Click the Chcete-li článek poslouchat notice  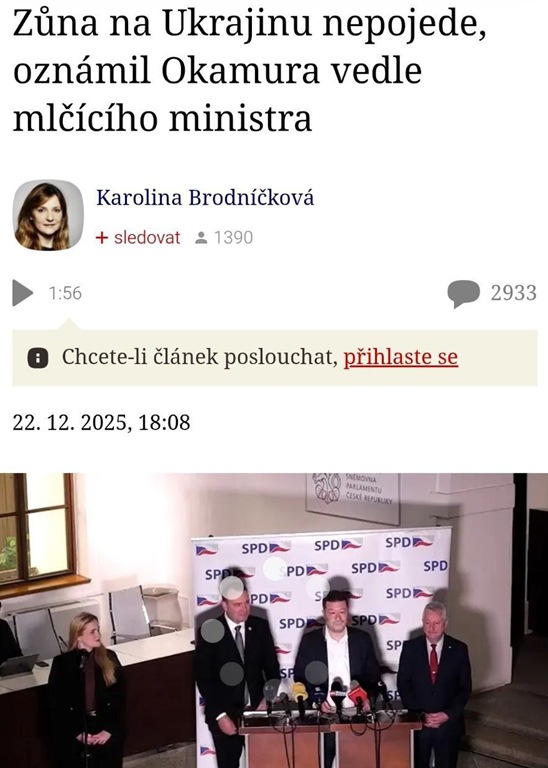(275, 358)
